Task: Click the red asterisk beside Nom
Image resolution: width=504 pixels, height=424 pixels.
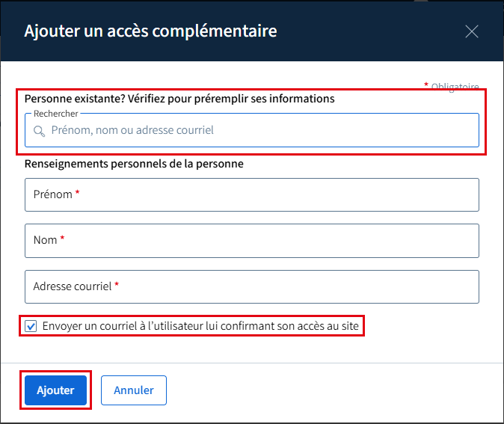Action: coord(62,238)
